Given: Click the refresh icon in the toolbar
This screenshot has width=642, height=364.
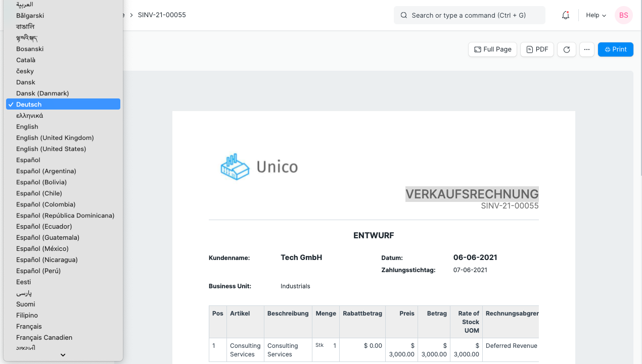Looking at the screenshot, I should click(566, 49).
